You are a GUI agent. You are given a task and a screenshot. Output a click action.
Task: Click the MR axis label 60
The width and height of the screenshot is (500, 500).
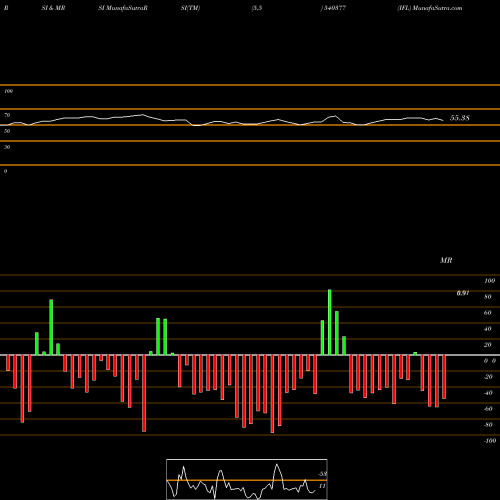(x=488, y=313)
